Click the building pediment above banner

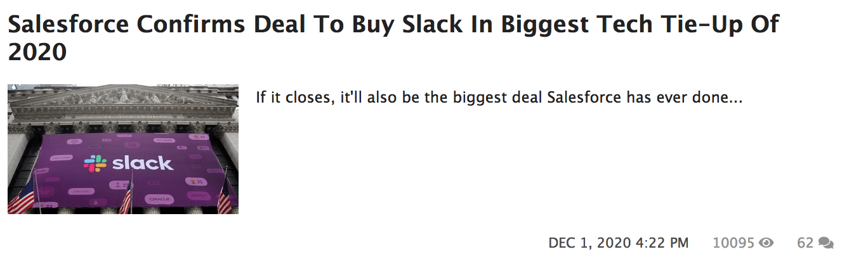click(x=123, y=98)
